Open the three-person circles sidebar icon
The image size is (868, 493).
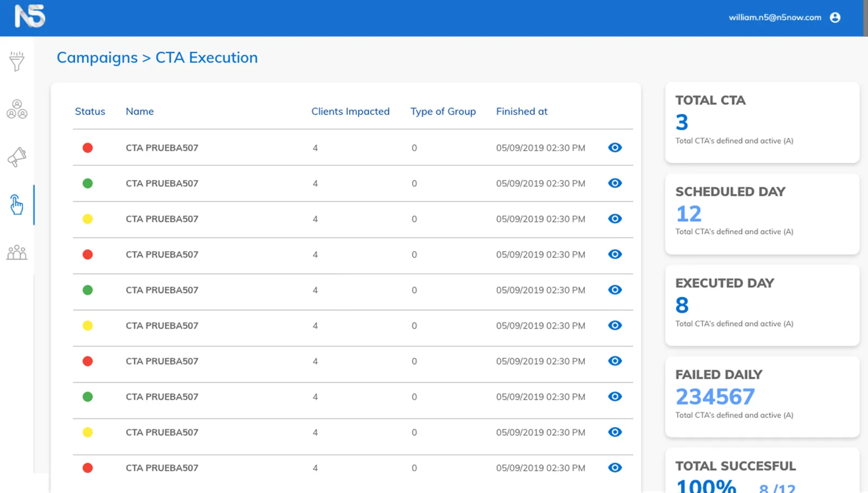click(17, 109)
